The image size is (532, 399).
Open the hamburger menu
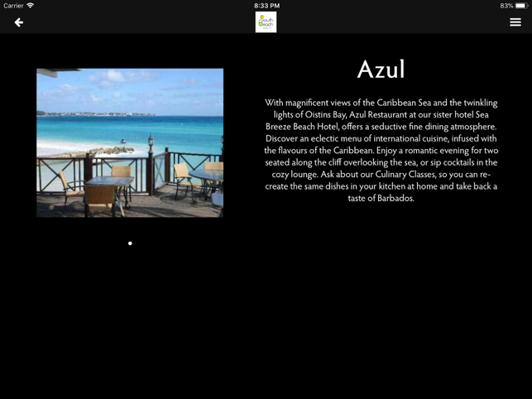click(515, 22)
